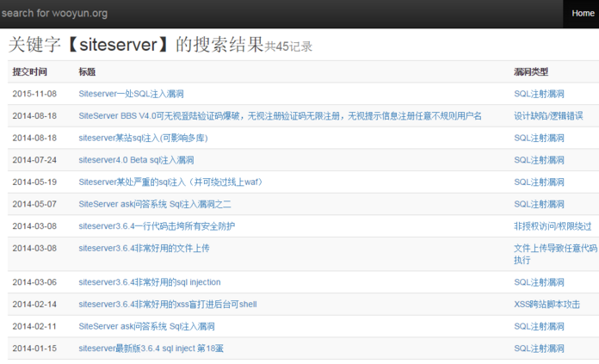Select the date 2014-02-14

coord(34,305)
